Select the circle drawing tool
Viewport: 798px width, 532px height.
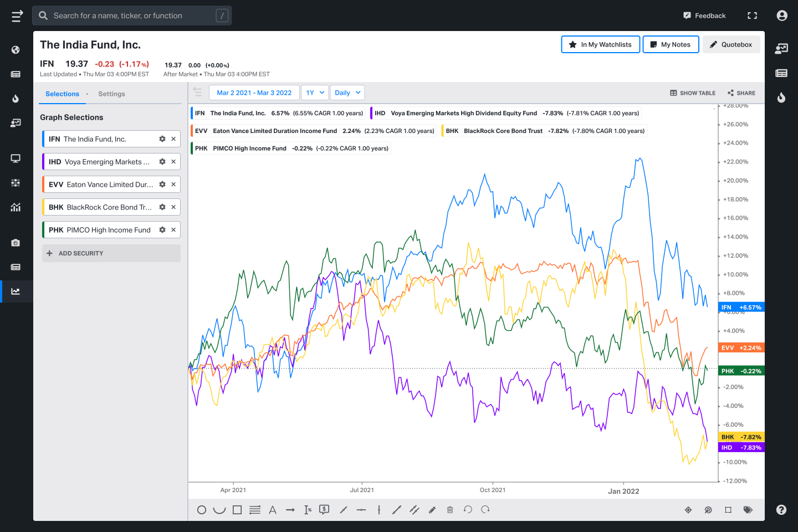[x=202, y=510]
